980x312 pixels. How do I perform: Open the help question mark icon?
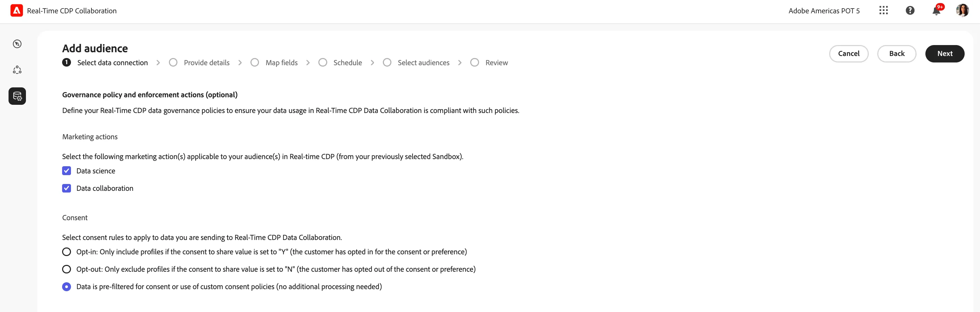click(x=910, y=11)
